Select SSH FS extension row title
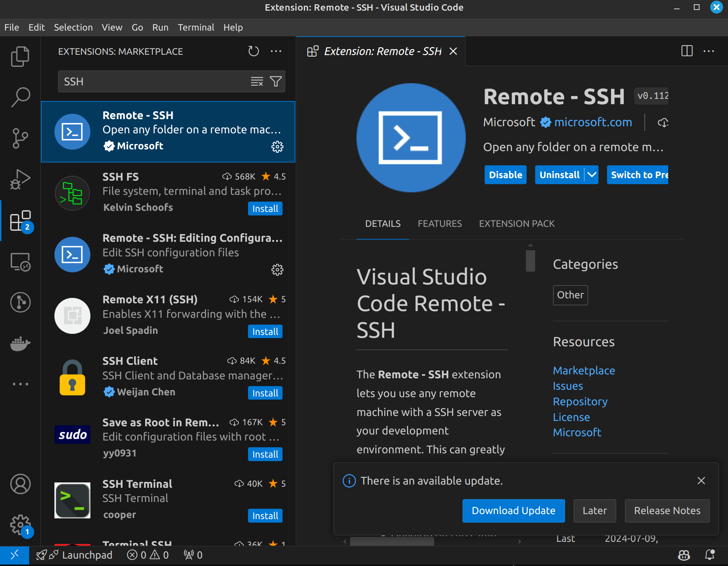 click(121, 177)
